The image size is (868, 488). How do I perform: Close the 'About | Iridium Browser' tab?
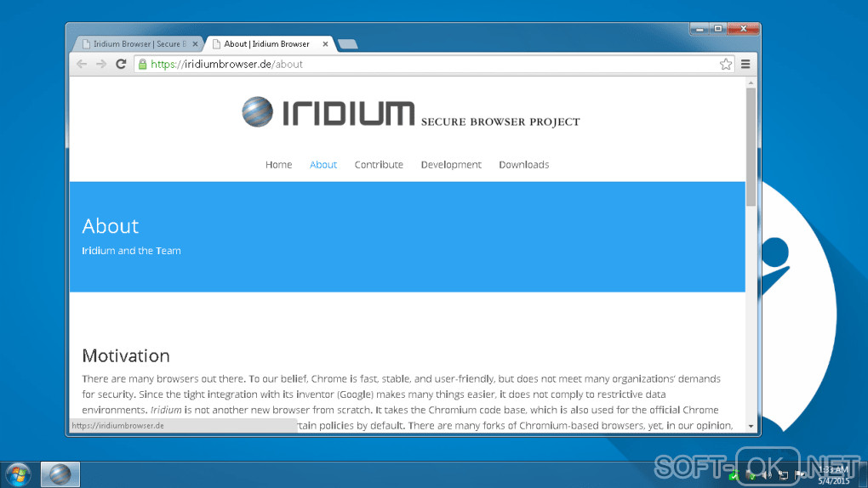[x=325, y=43]
